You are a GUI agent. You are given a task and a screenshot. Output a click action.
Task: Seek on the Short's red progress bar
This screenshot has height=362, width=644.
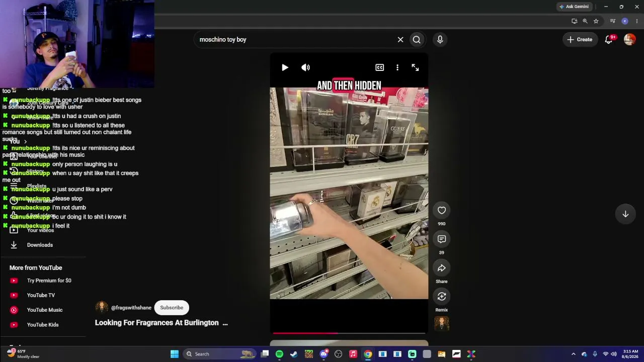click(349, 333)
